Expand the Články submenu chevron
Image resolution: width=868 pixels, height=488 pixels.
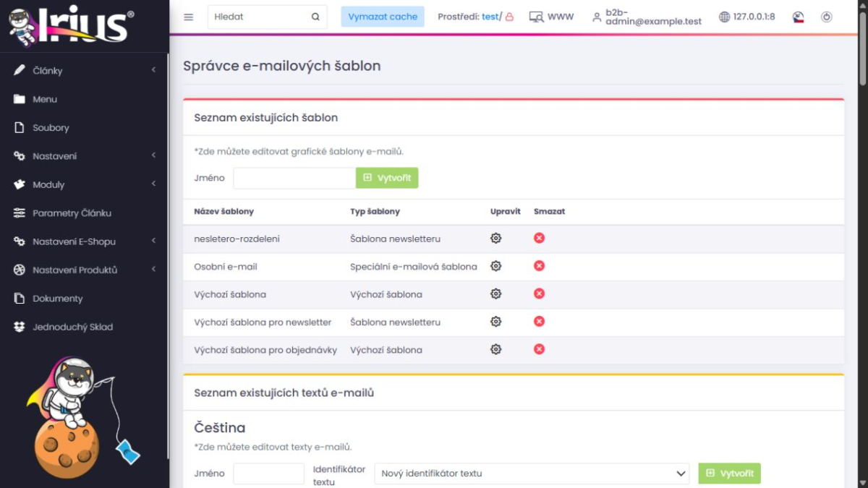pyautogui.click(x=153, y=70)
